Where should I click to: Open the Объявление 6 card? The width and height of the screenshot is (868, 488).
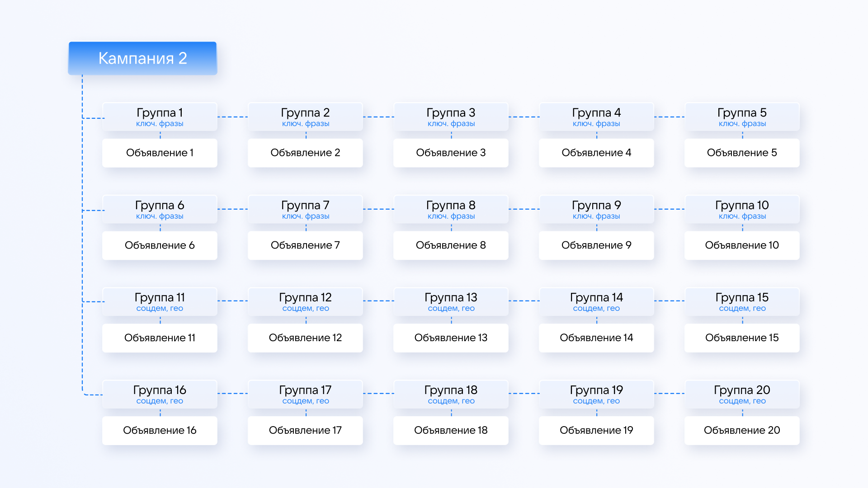point(160,245)
